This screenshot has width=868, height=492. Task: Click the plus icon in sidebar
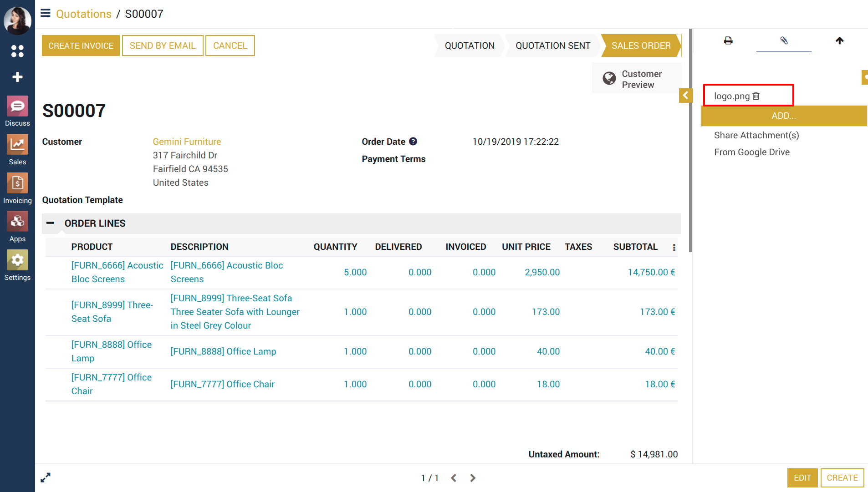tap(17, 77)
